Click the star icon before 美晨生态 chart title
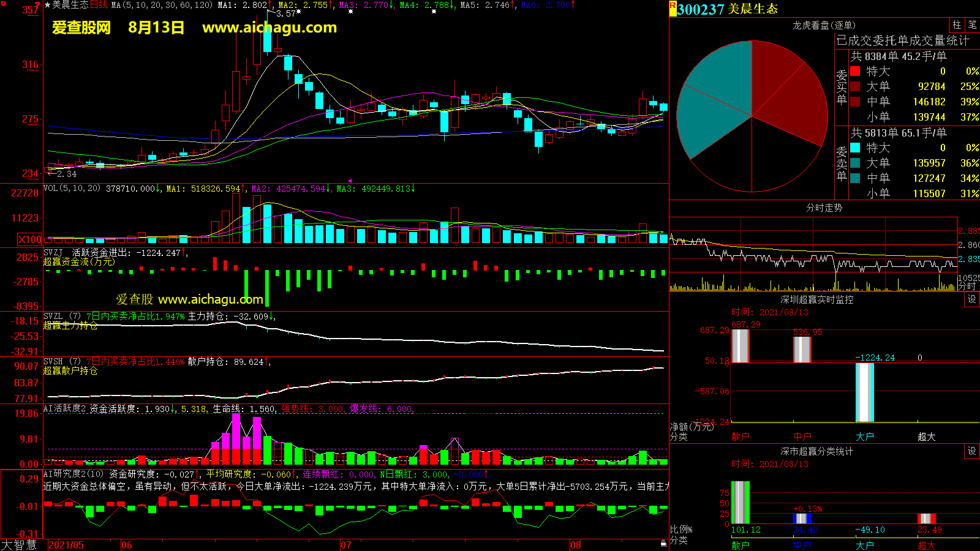 (x=48, y=5)
